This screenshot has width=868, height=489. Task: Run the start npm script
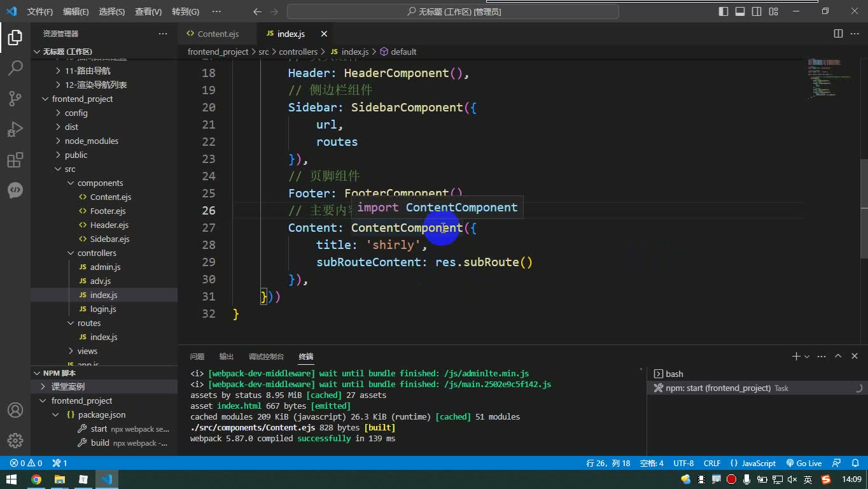point(99,429)
